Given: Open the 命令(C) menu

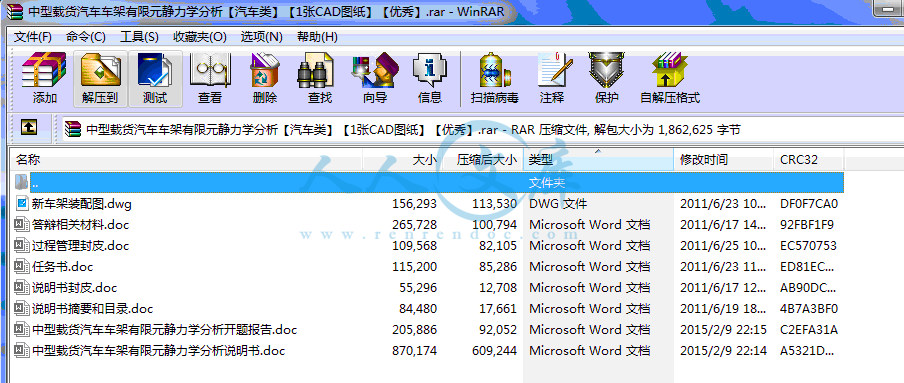Looking at the screenshot, I should [x=85, y=37].
